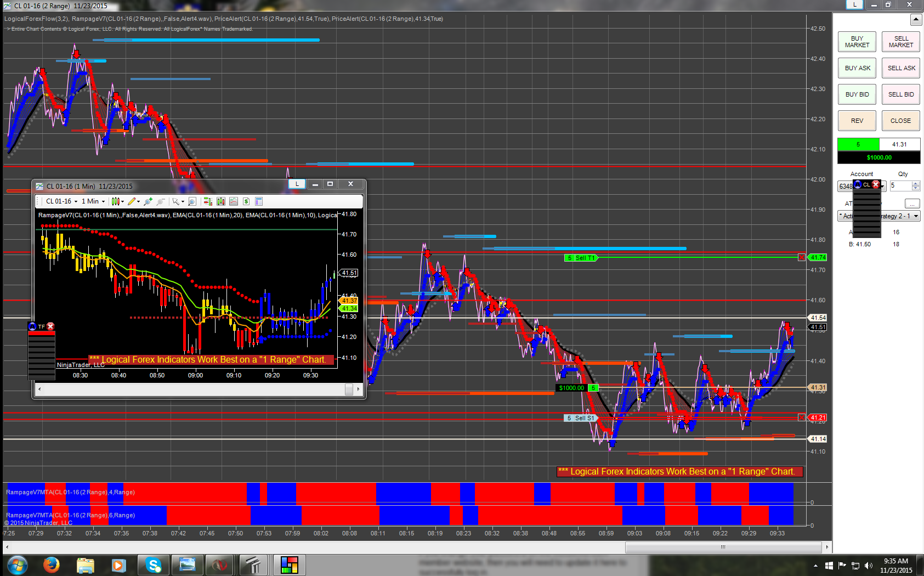
Task: Expand the drawing tools dropdown arrow
Action: point(139,202)
